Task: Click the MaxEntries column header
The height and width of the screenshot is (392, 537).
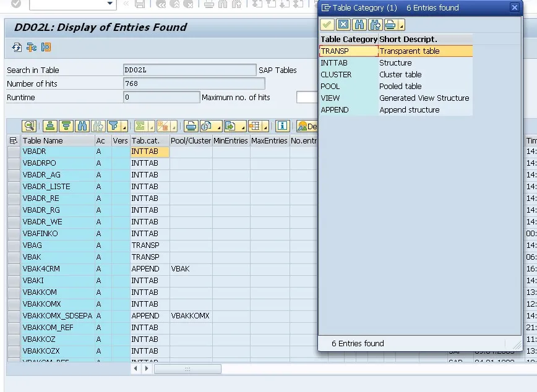Action: point(270,141)
